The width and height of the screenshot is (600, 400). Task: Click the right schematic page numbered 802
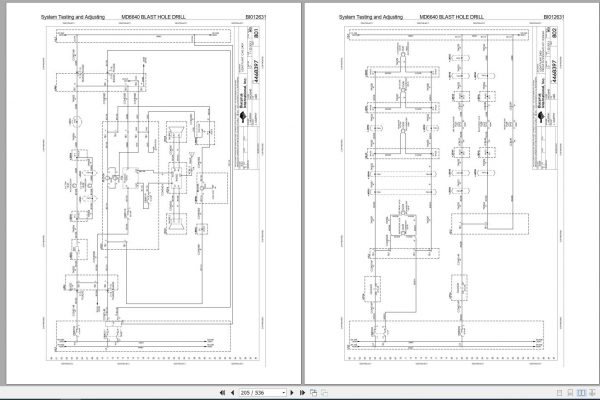tap(452, 193)
